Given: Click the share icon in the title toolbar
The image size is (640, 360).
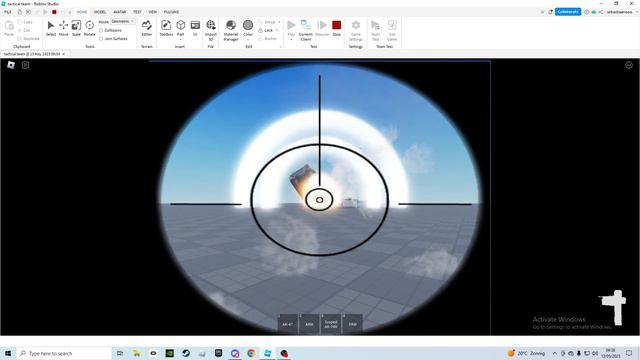Looking at the screenshot, I should (x=601, y=12).
